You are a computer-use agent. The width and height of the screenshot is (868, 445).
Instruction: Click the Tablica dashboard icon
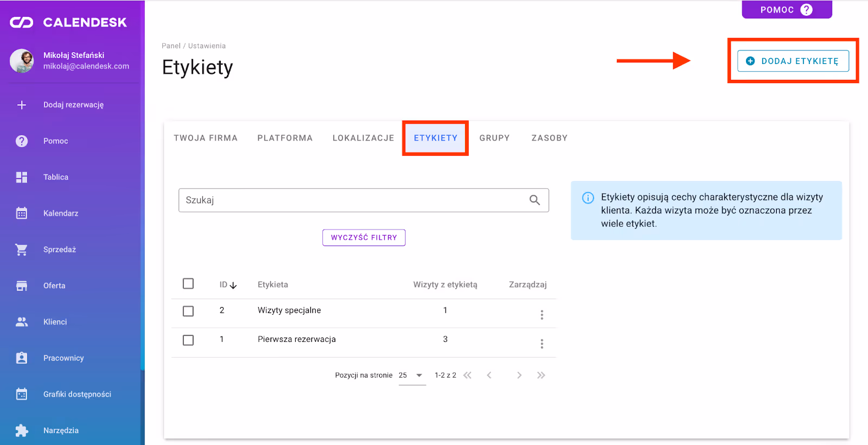click(x=22, y=177)
